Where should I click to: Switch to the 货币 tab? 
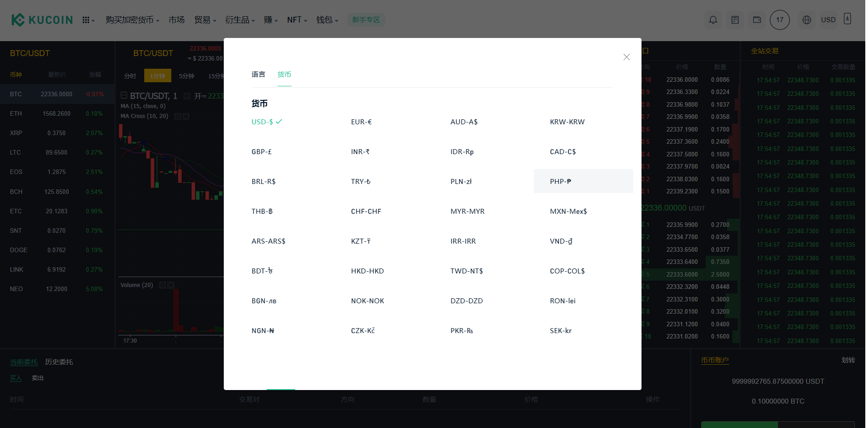pos(284,75)
